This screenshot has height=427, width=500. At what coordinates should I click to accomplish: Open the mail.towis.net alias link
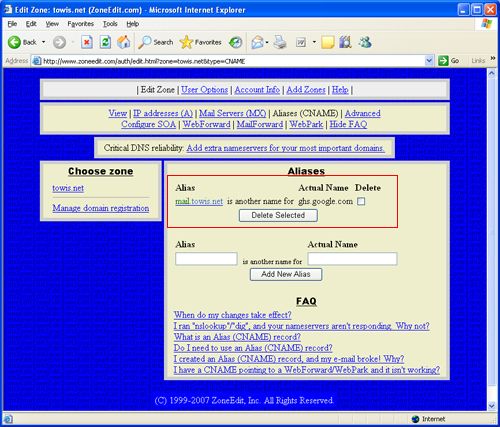pos(199,201)
